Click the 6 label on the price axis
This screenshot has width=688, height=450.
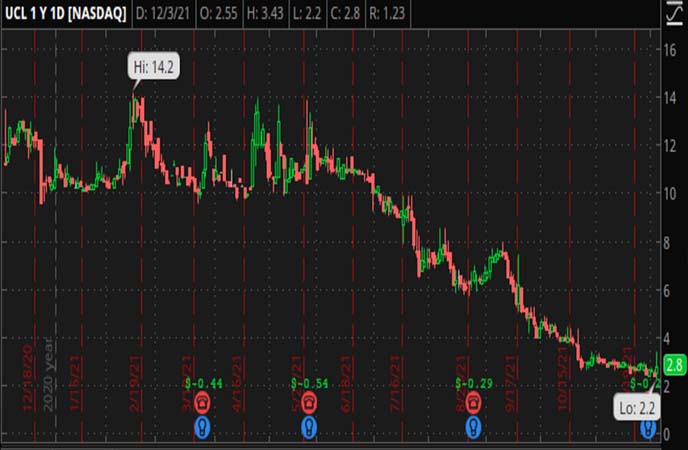point(666,290)
